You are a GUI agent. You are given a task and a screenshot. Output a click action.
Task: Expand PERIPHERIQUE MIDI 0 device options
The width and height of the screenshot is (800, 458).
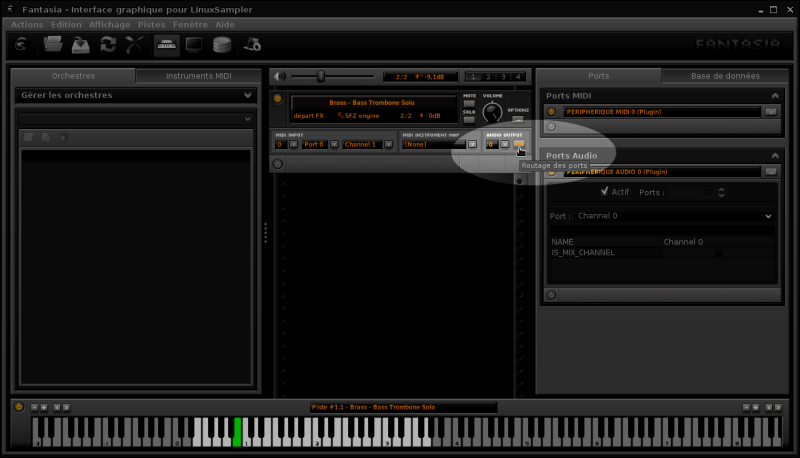[771, 112]
